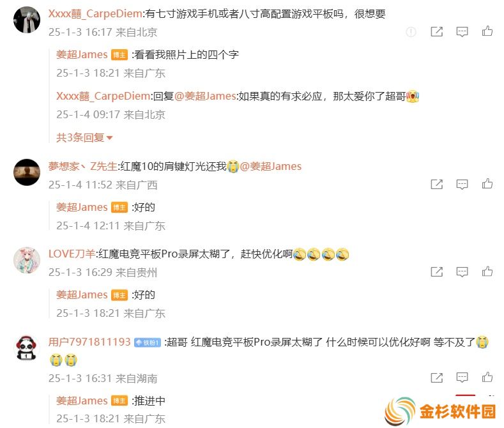Viewport: 504px width, 428px height.
Task: Expand 共3条回复 replies
Action: (84, 137)
